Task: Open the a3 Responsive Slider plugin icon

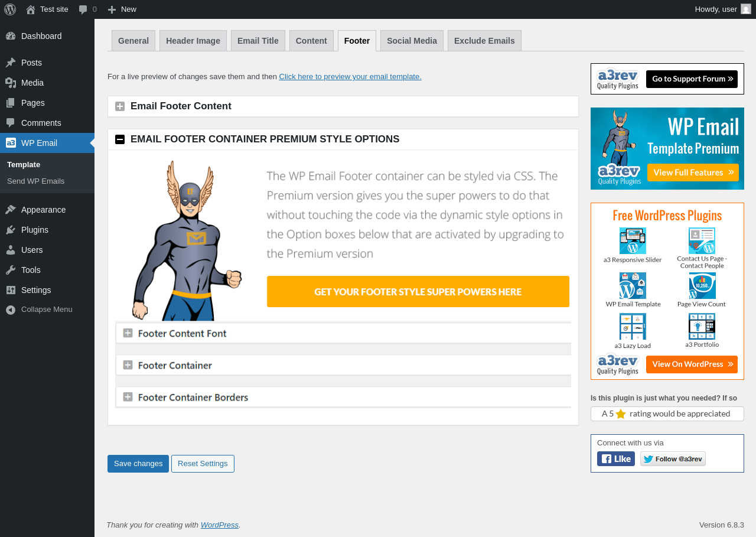Action: click(633, 240)
